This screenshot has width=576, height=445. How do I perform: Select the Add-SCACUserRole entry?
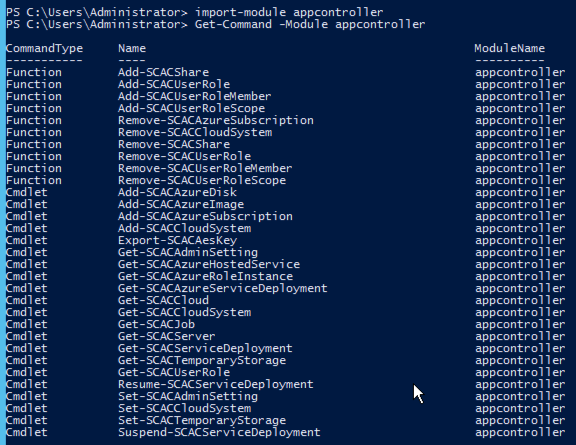[x=174, y=84]
